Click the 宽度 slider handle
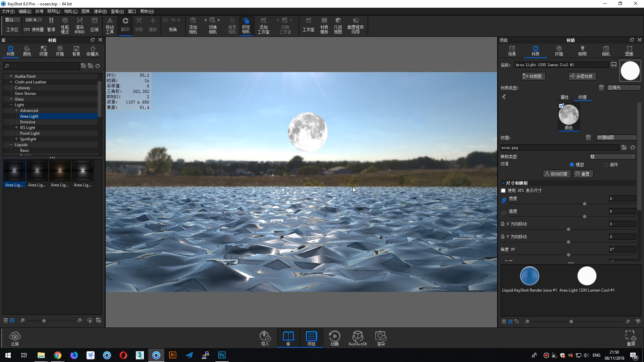Screen dimensions: 644x362 585,204
